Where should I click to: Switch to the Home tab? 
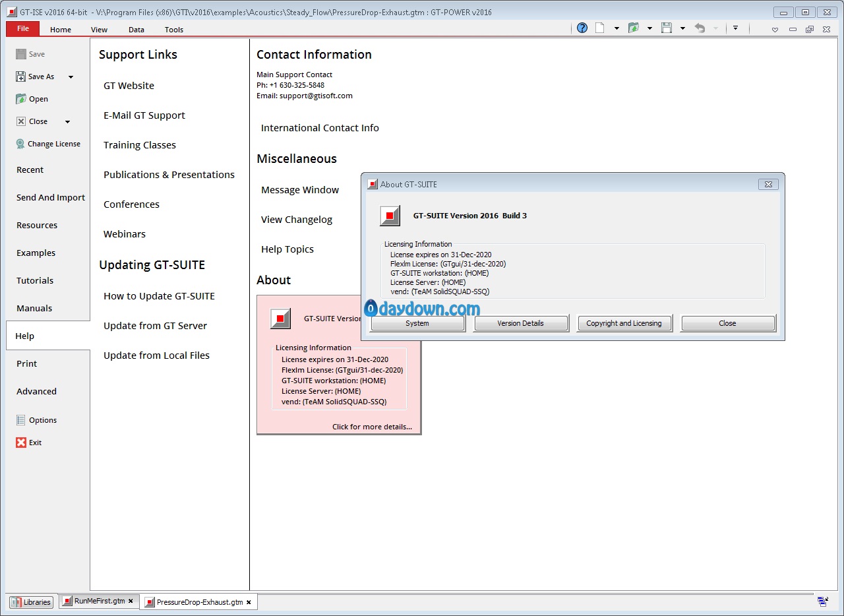click(x=61, y=30)
